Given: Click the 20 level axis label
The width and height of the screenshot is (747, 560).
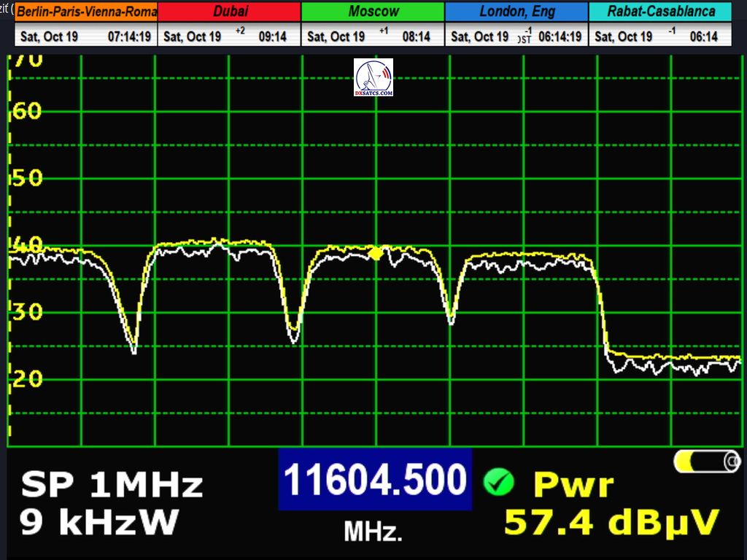Looking at the screenshot, I should tap(26, 378).
